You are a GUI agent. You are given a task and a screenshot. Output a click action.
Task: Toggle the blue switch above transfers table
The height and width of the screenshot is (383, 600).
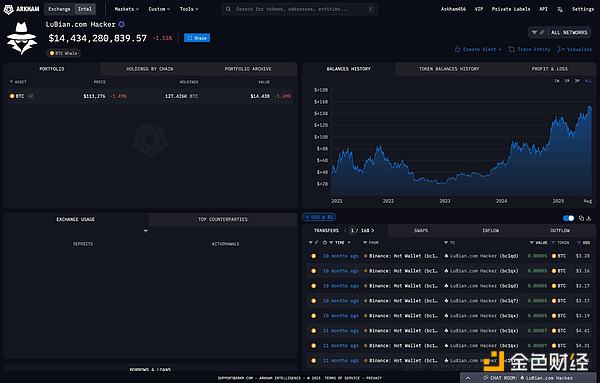point(569,218)
